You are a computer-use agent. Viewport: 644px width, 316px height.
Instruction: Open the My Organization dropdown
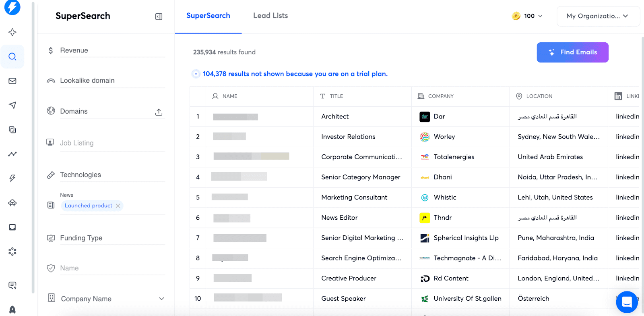point(598,16)
